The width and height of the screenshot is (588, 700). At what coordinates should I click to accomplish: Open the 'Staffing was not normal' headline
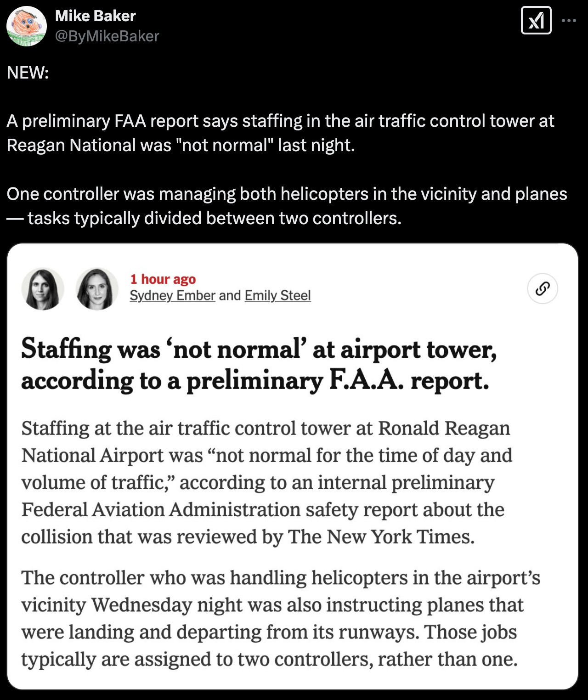[259, 364]
